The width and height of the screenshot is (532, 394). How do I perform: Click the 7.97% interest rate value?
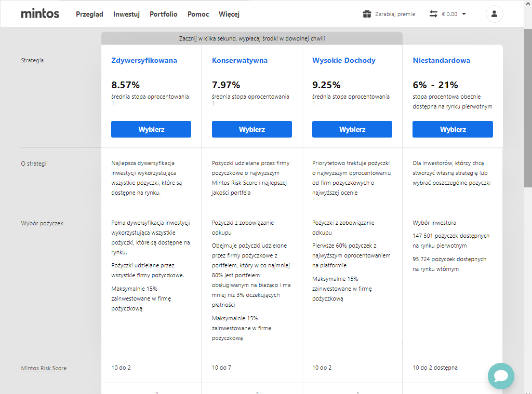click(226, 85)
